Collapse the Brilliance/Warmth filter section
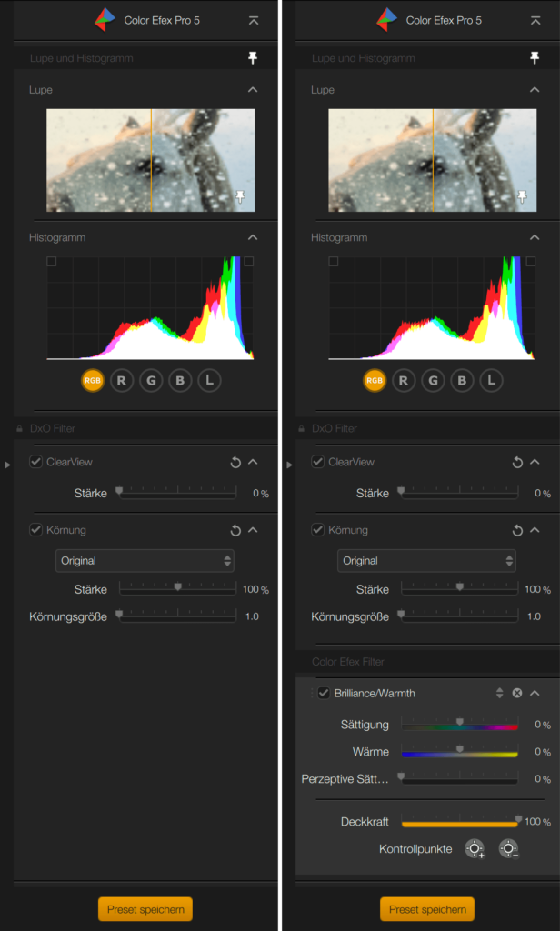The height and width of the screenshot is (931, 560). click(x=535, y=693)
